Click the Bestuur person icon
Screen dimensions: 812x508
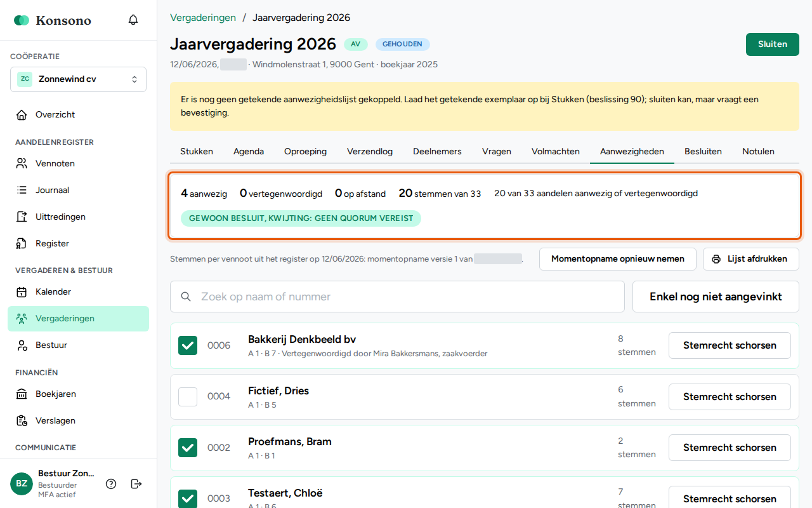tap(22, 345)
